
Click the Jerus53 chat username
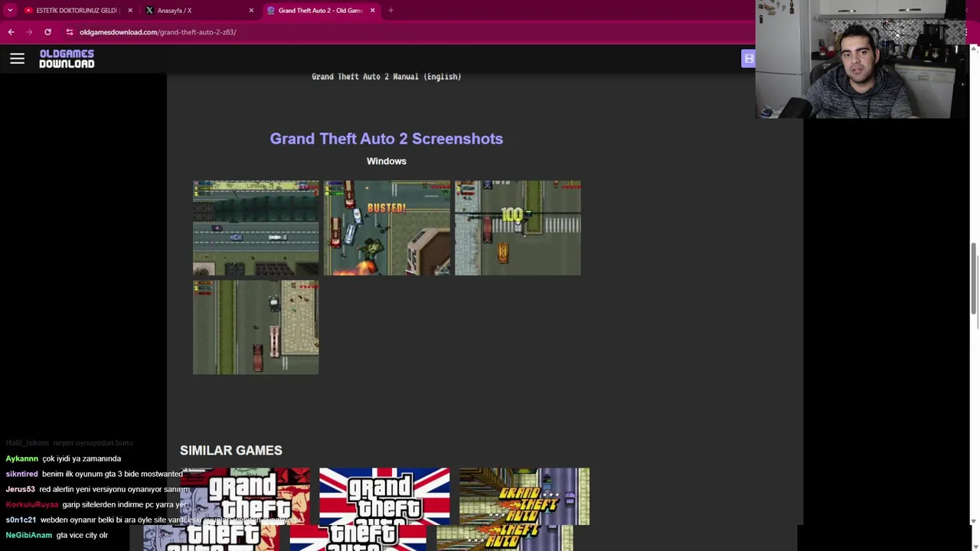(x=21, y=489)
